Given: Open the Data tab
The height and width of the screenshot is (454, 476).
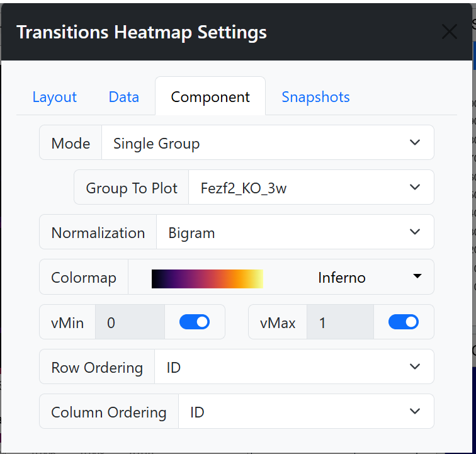Looking at the screenshot, I should point(124,97).
